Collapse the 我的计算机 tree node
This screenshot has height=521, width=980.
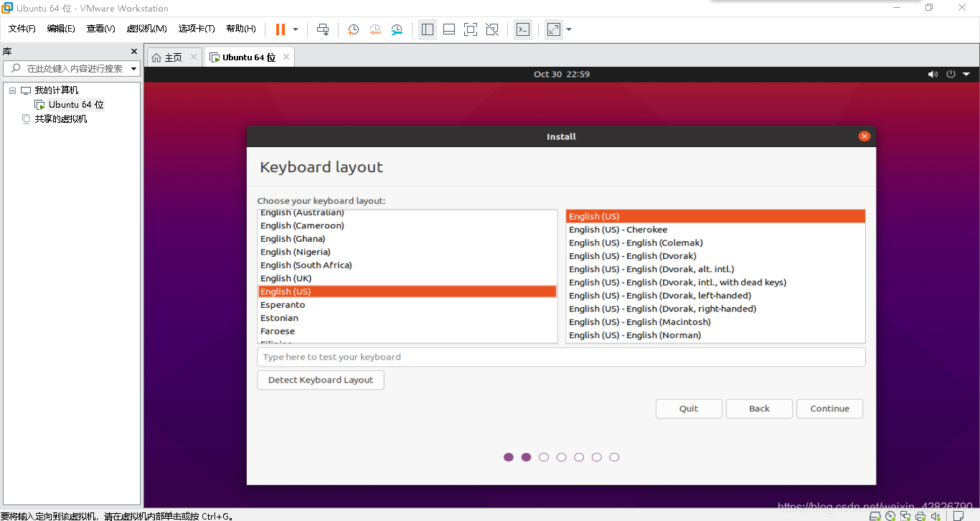click(x=12, y=90)
